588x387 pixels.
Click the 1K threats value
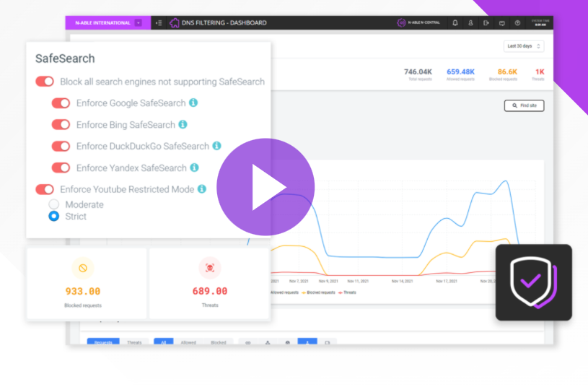point(540,71)
